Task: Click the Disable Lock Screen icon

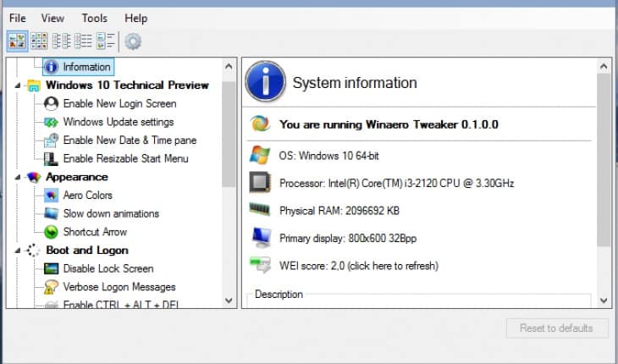Action: click(x=52, y=268)
